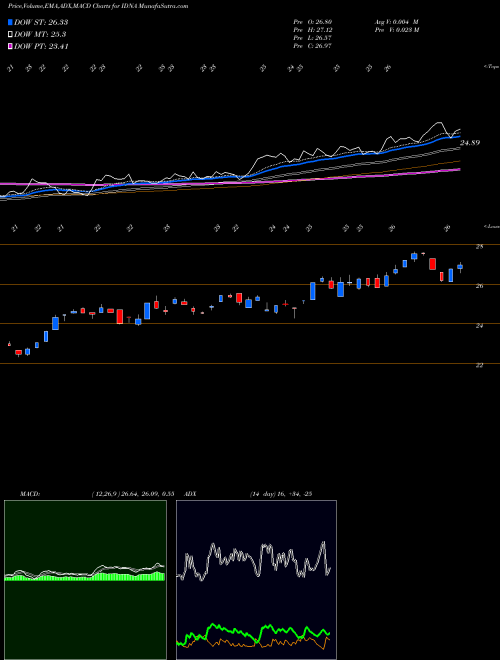Click the magenta DOW PT legend swatch

coord(10,46)
